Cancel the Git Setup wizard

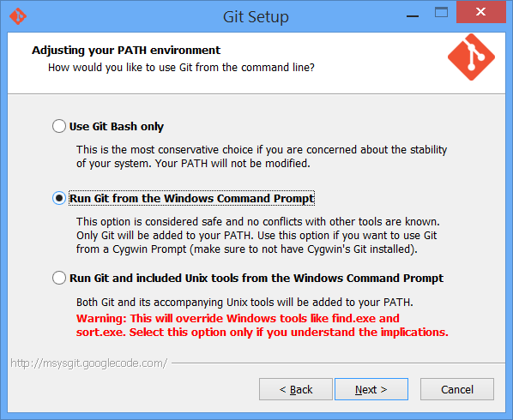(457, 389)
